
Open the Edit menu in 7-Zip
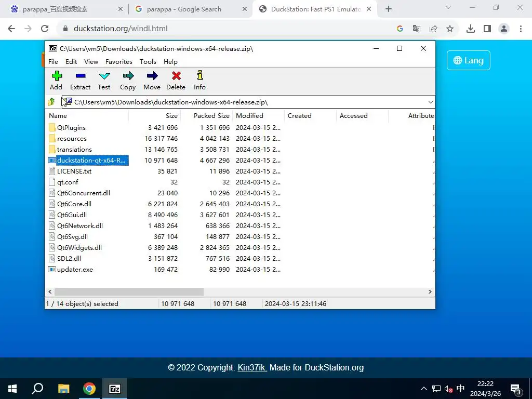pyautogui.click(x=71, y=61)
